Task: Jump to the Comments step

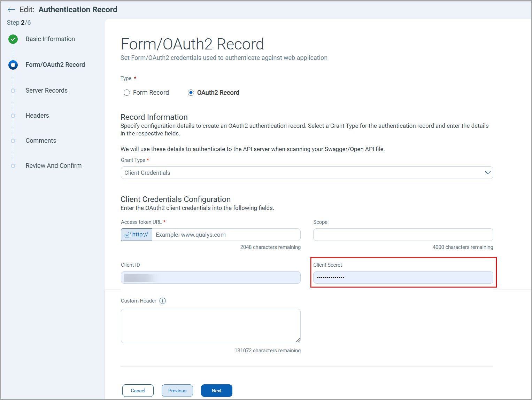Action: pyautogui.click(x=41, y=141)
